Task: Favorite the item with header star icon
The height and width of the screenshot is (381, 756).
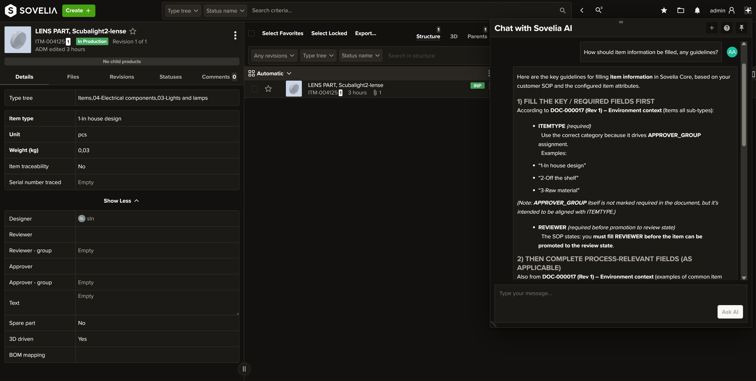Action: point(133,31)
